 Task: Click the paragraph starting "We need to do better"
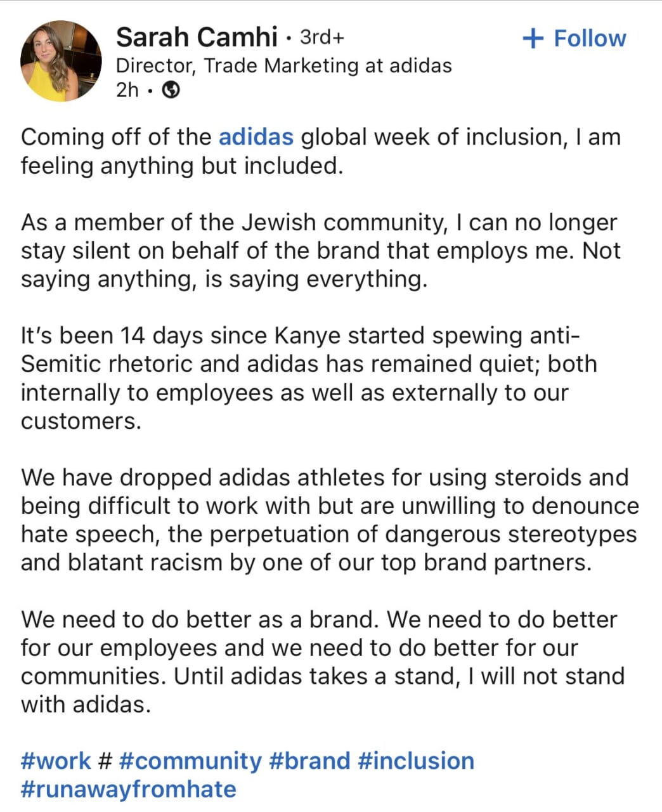click(x=322, y=662)
